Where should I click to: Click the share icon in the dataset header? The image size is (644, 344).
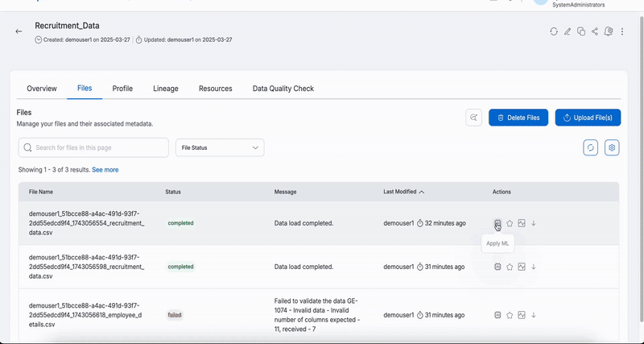tap(595, 31)
